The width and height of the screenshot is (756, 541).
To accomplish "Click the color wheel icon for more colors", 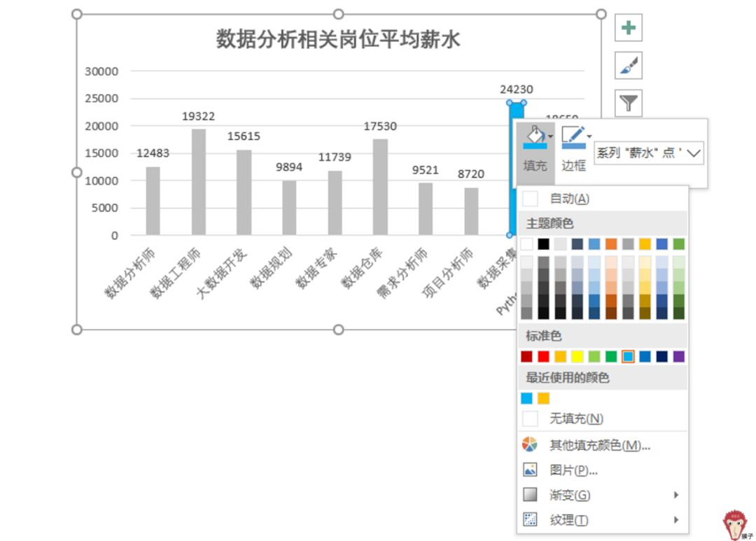I will tap(530, 444).
